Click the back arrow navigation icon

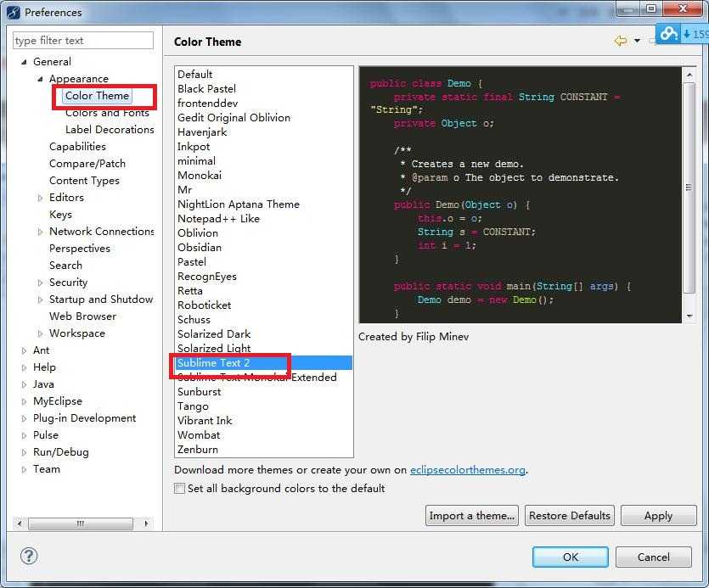pos(621,41)
